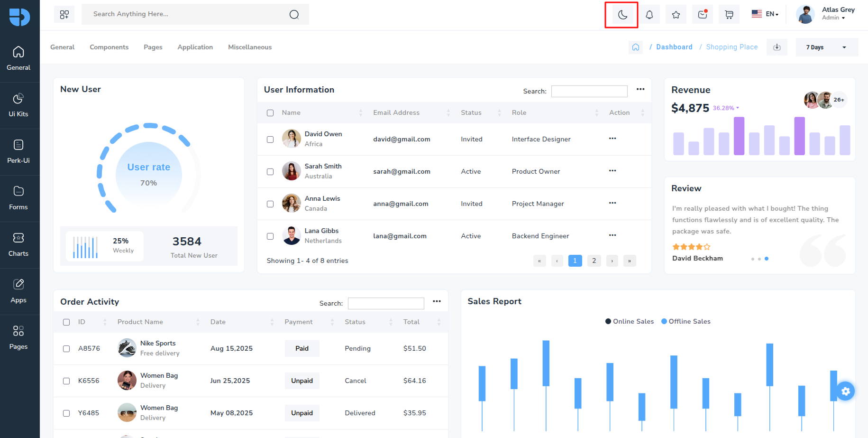The image size is (868, 438).
Task: Open Charts in the sidebar
Action: pos(18,245)
